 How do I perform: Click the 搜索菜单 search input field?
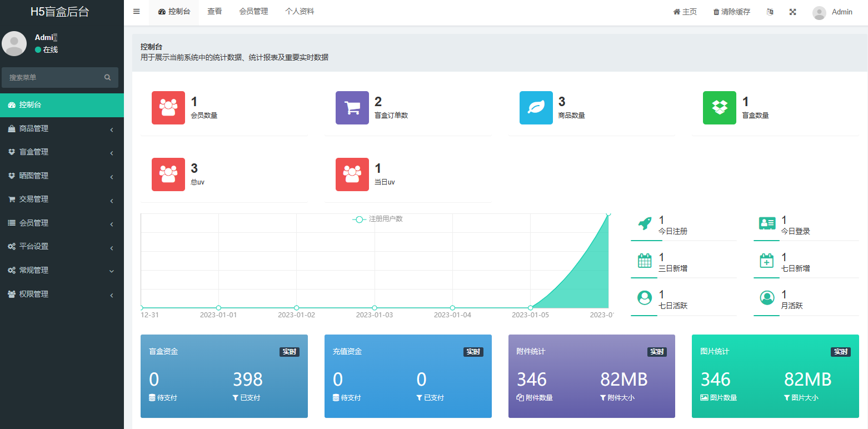(53, 78)
